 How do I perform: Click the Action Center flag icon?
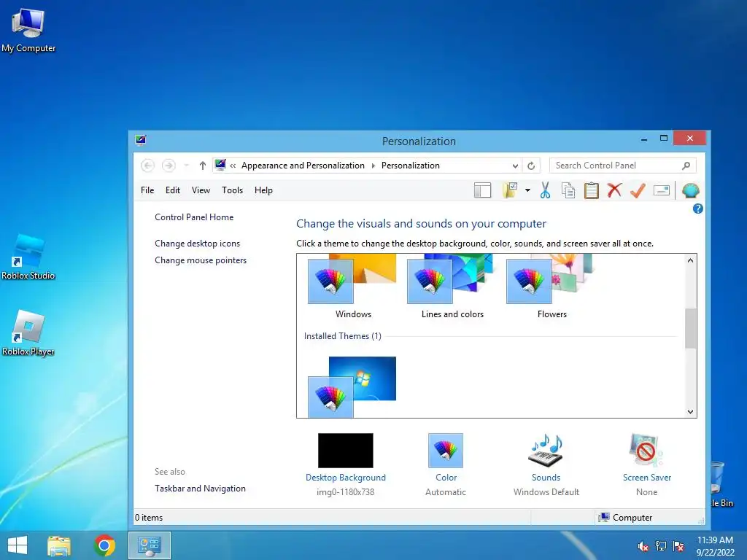click(678, 546)
